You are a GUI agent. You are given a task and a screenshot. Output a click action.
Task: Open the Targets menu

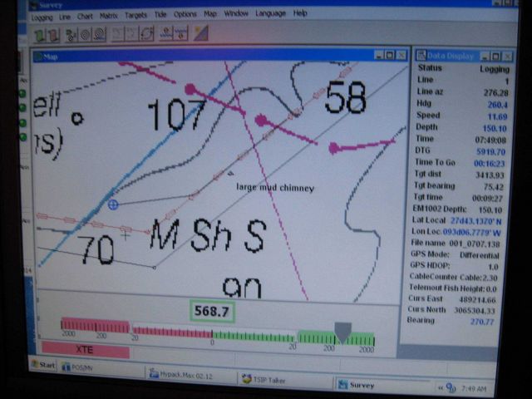135,15
